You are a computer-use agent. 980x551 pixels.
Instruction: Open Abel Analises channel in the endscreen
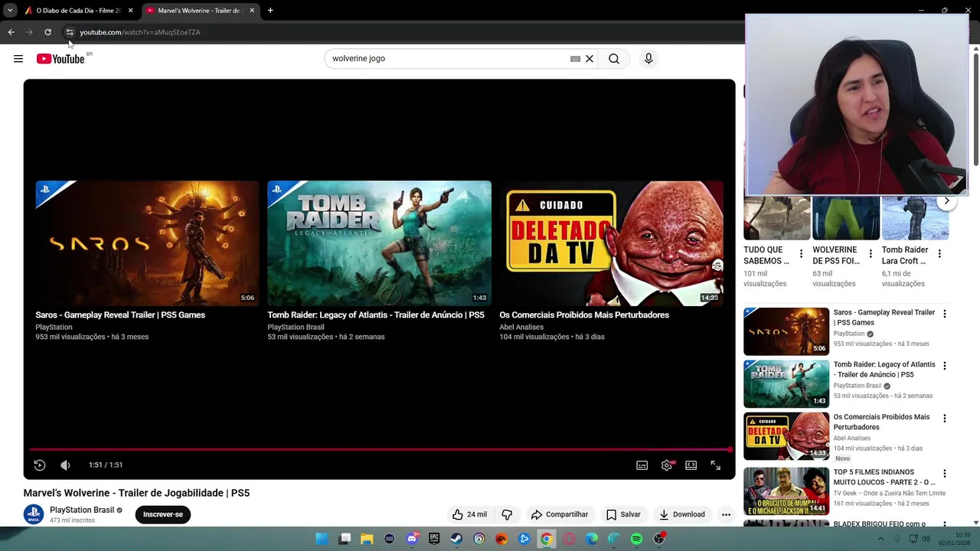pyautogui.click(x=521, y=327)
